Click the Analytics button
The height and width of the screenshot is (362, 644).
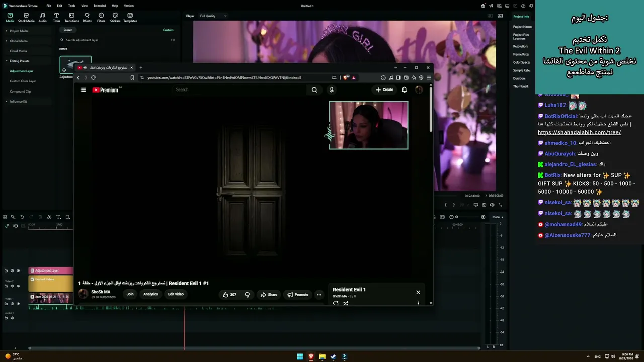point(150,294)
